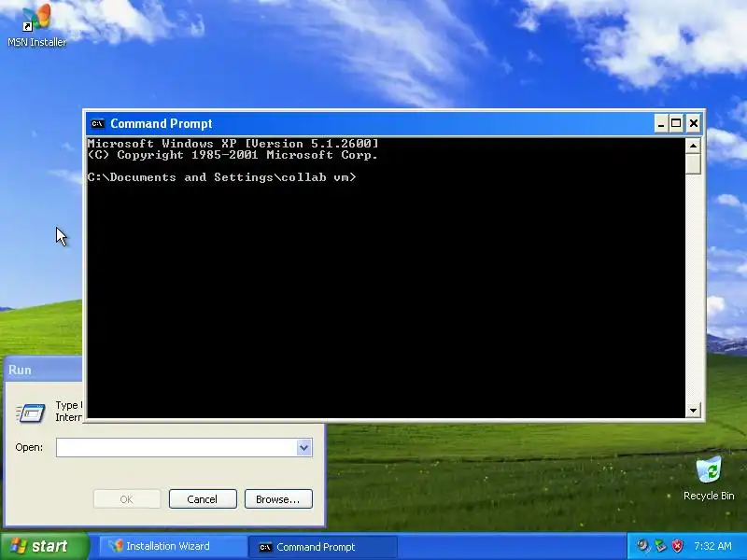Open the volume tray icon
This screenshot has width=747, height=560.
point(642,546)
